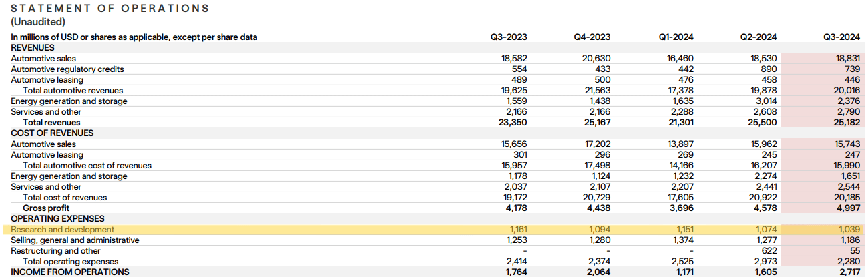This screenshot has width=868, height=277.
Task: Click the highlighted Q3-2024 column header
Action: 842,37
